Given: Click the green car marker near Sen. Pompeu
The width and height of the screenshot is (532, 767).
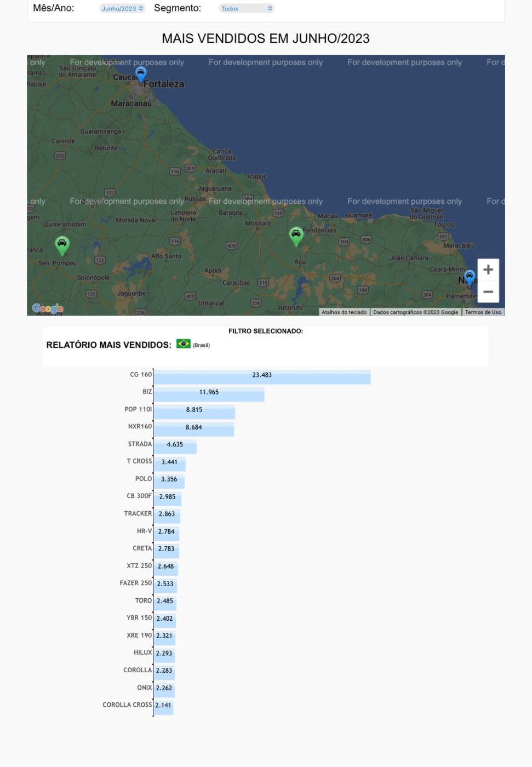Looking at the screenshot, I should pyautogui.click(x=62, y=244).
